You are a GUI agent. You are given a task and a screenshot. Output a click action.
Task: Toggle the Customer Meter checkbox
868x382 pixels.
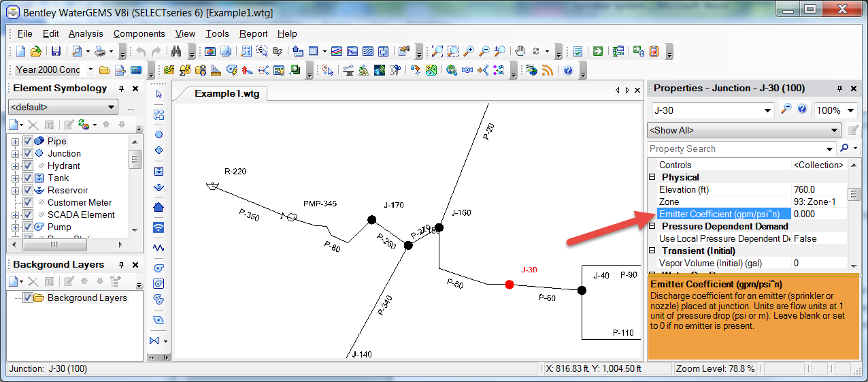(28, 202)
